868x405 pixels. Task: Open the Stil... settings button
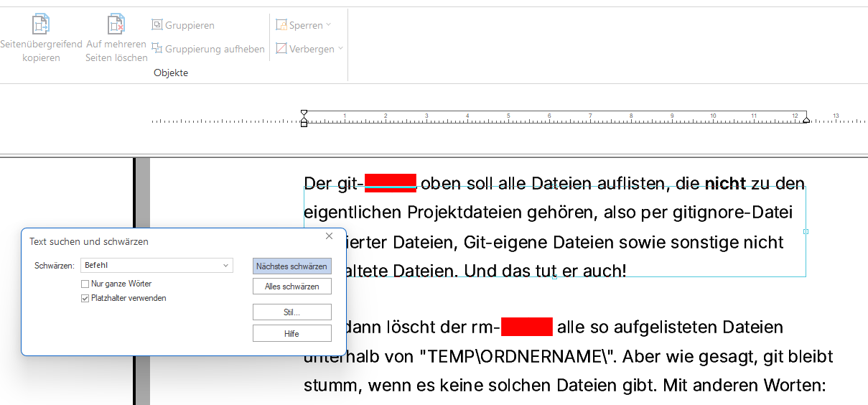point(291,312)
